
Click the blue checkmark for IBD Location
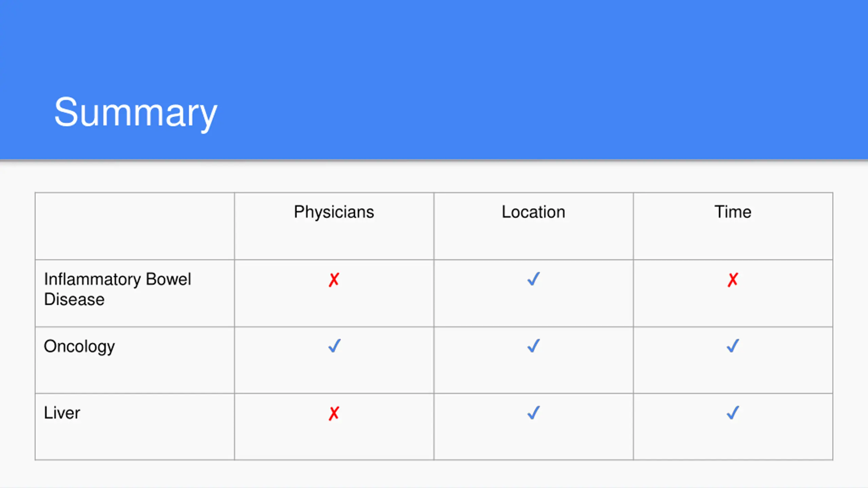point(533,279)
